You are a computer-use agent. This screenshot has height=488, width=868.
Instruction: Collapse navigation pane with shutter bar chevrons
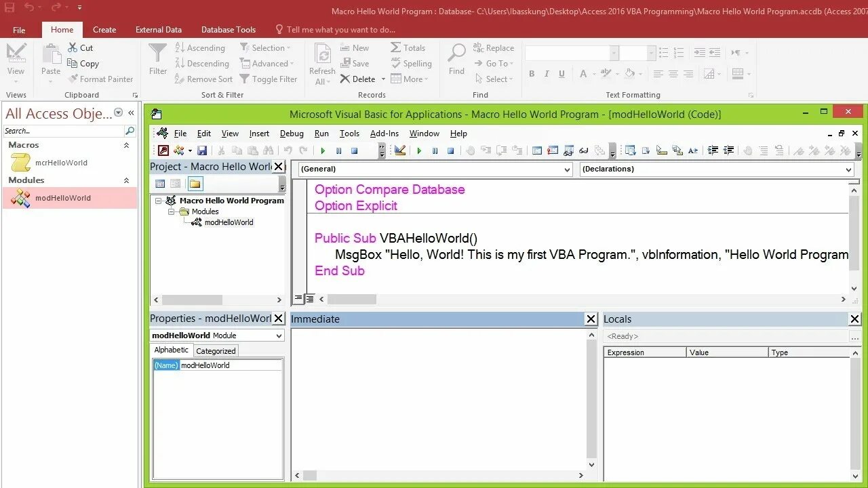pos(131,113)
